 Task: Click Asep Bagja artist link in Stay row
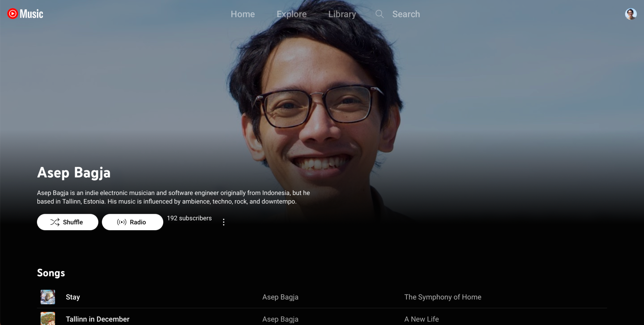click(280, 297)
